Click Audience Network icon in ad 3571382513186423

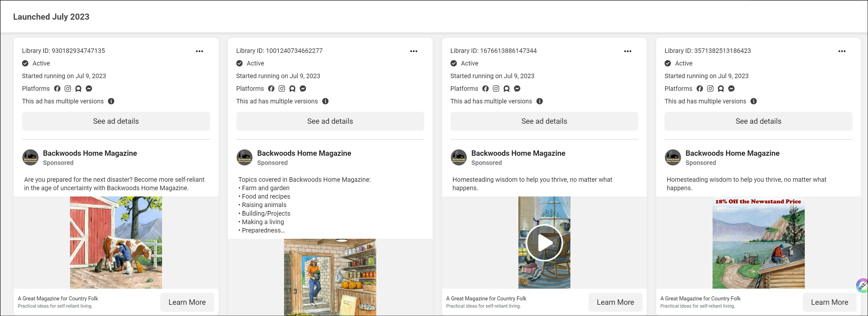[x=721, y=88]
